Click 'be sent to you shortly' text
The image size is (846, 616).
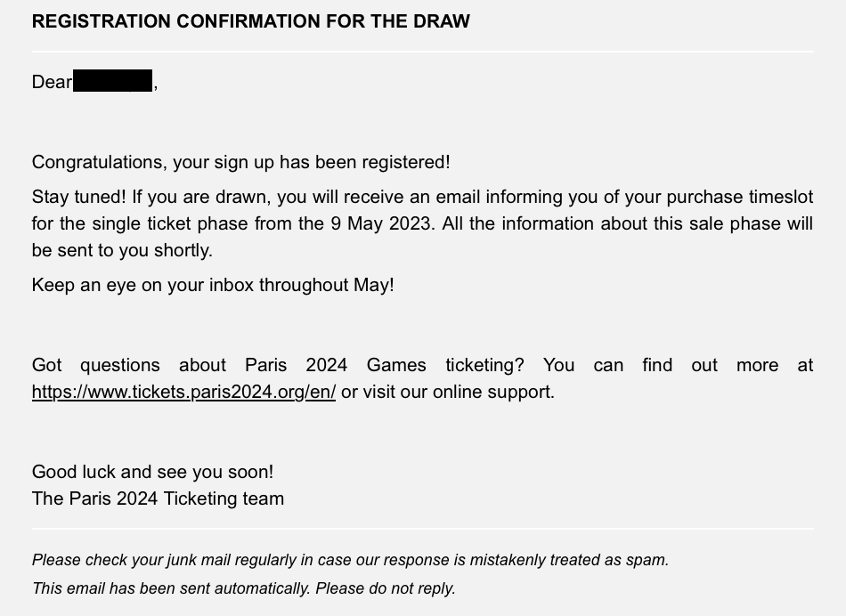[x=122, y=250]
